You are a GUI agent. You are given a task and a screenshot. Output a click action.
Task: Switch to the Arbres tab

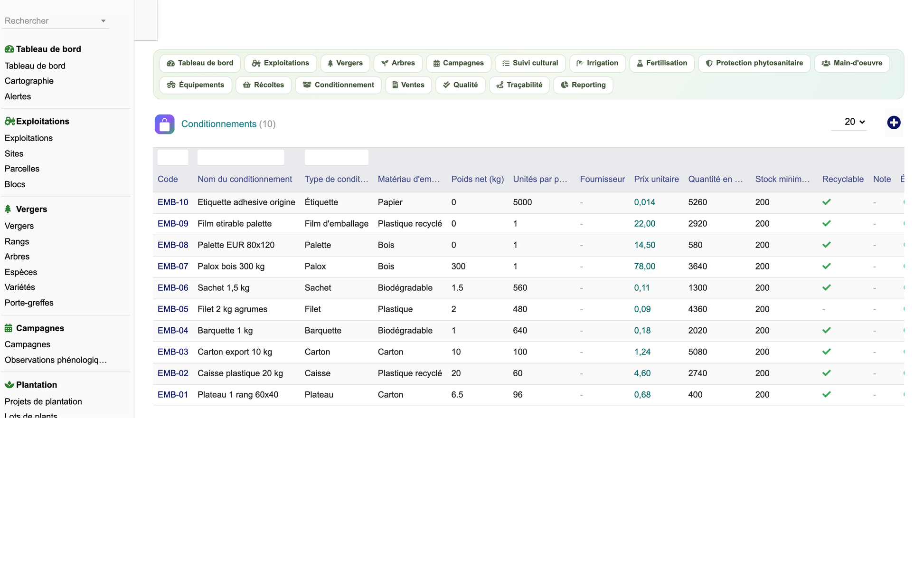398,63
